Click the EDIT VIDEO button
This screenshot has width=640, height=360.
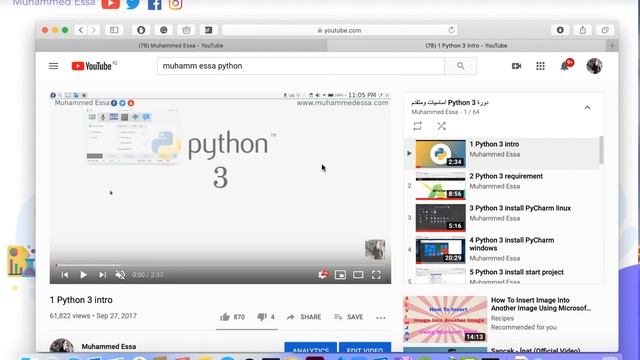click(365, 347)
